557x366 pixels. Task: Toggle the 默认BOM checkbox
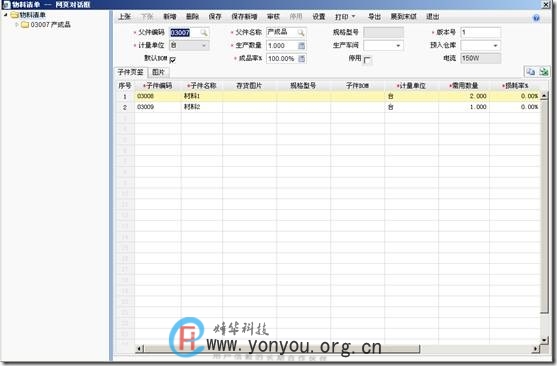(x=173, y=60)
